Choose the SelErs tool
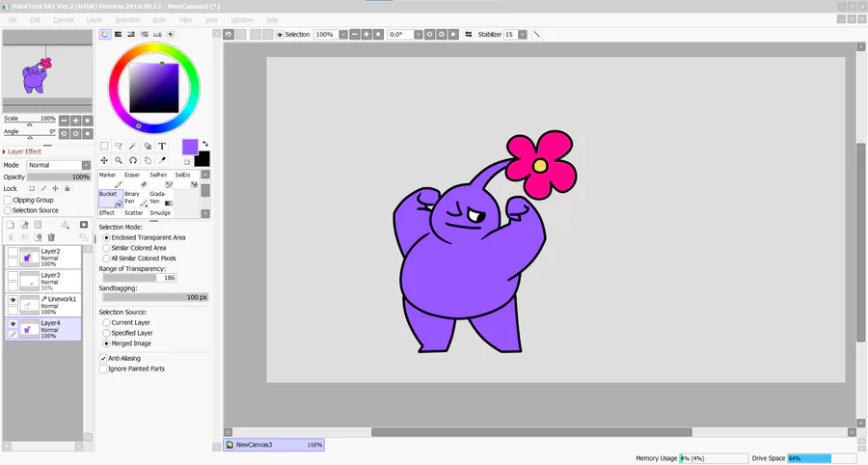Viewport: 868px width, 465px height. (186, 179)
